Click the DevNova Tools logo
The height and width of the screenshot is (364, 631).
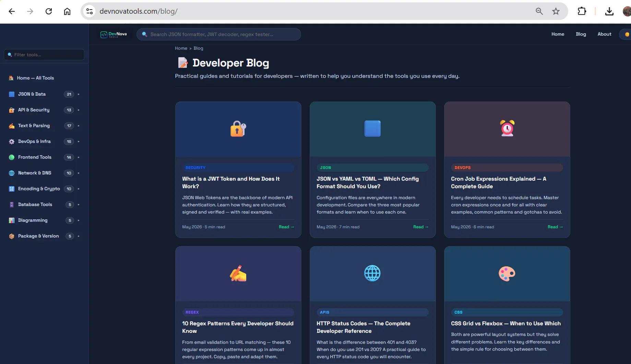(x=114, y=34)
